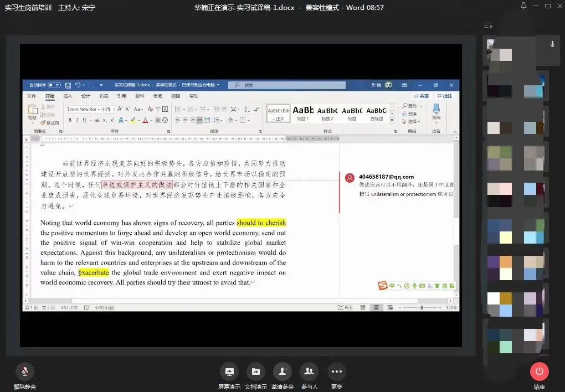Switch to the 插入 ribbon tab

click(x=68, y=96)
